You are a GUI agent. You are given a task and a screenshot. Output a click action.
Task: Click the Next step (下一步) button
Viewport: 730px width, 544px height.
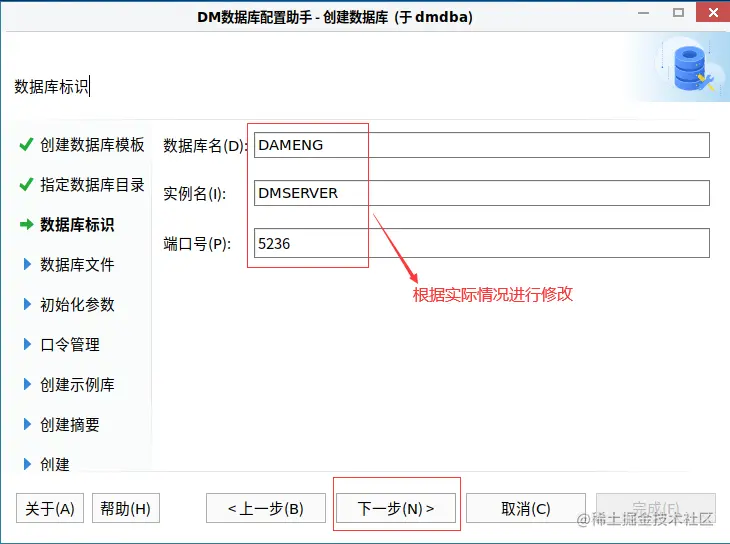click(396, 508)
